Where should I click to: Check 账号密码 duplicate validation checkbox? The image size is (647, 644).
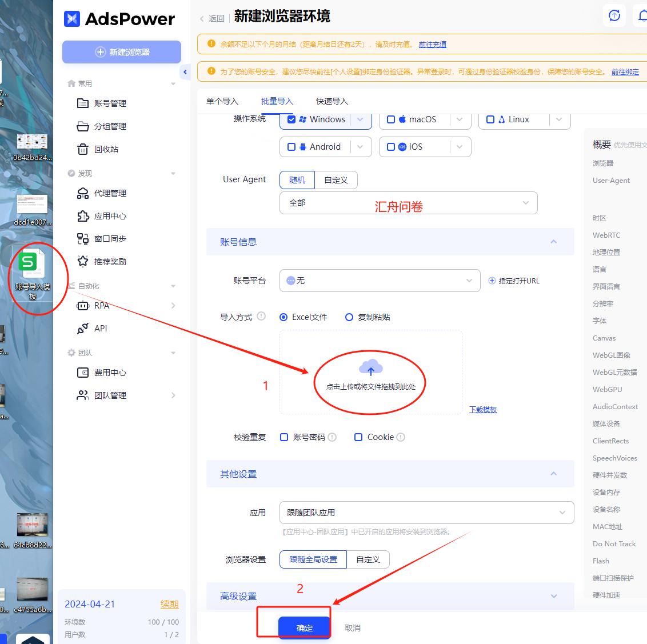[x=284, y=437]
